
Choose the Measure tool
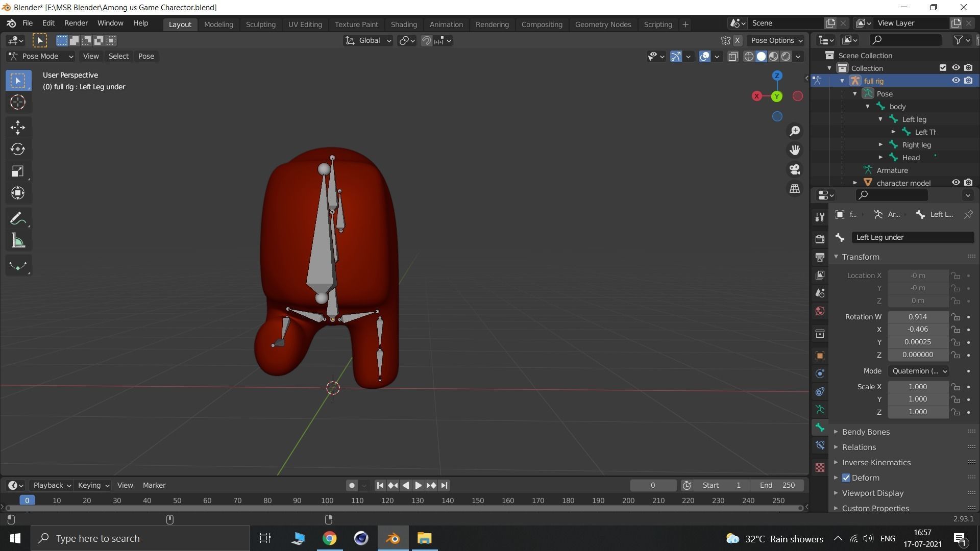[18, 241]
